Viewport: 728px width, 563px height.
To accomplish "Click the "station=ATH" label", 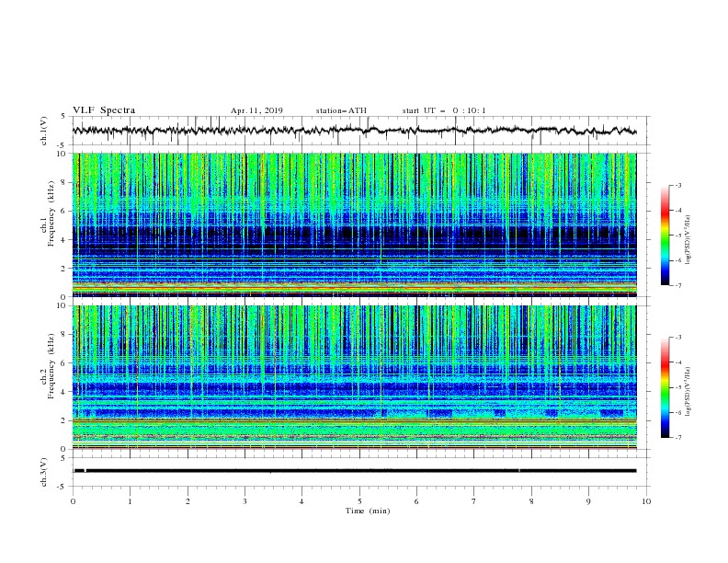I will click(341, 110).
